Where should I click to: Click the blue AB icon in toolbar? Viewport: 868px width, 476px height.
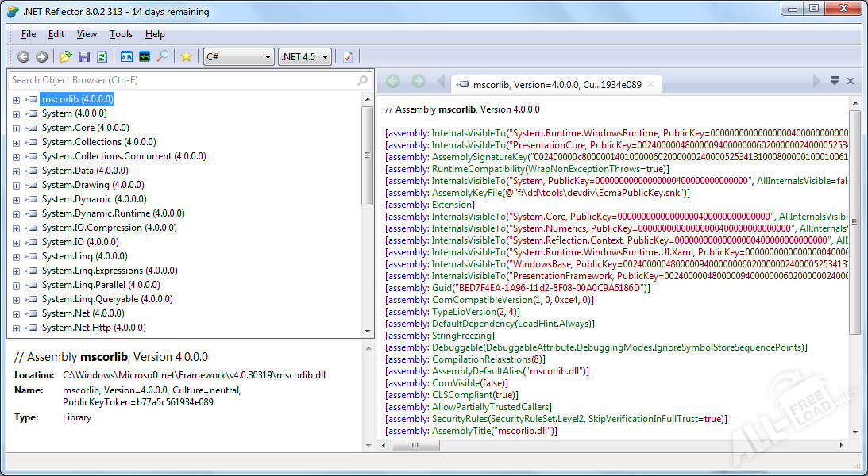(126, 56)
